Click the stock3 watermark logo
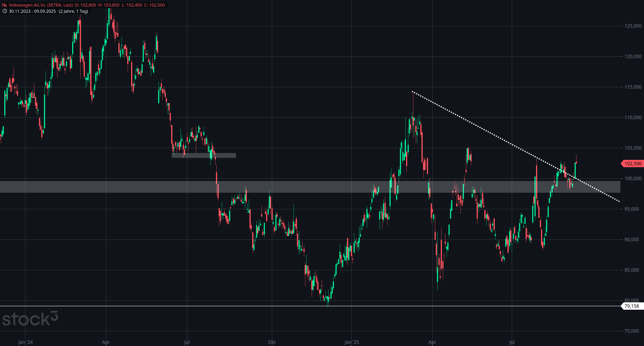 pyautogui.click(x=30, y=319)
